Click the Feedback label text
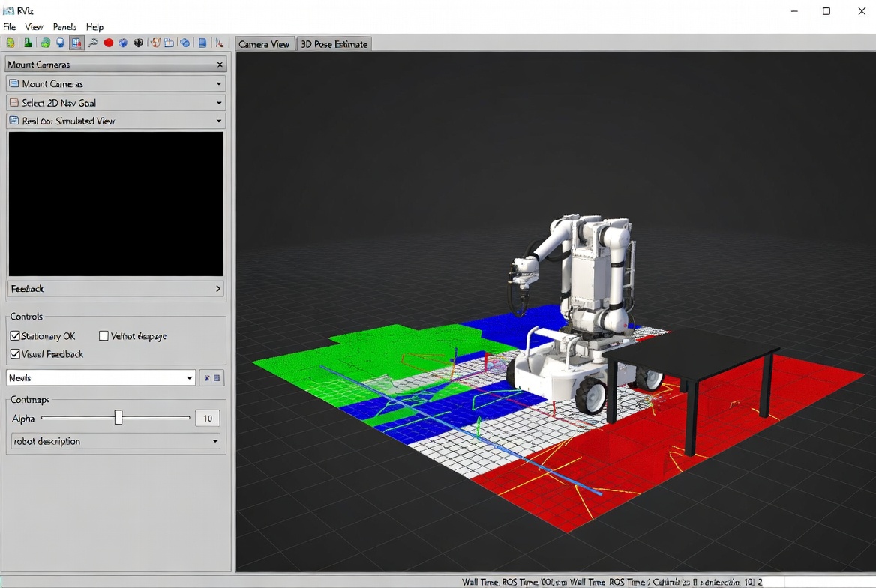This screenshot has width=876, height=588. (27, 289)
